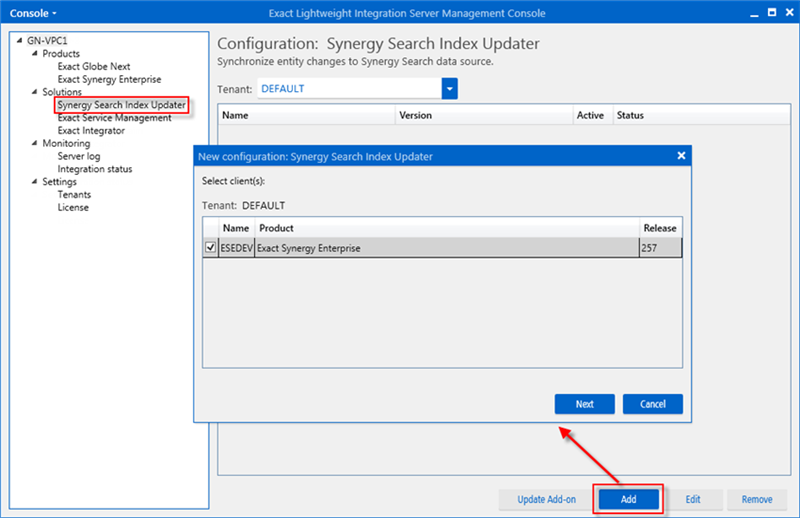Open Exact Service Management solution
Viewport: 800px width, 518px height.
coord(114,118)
